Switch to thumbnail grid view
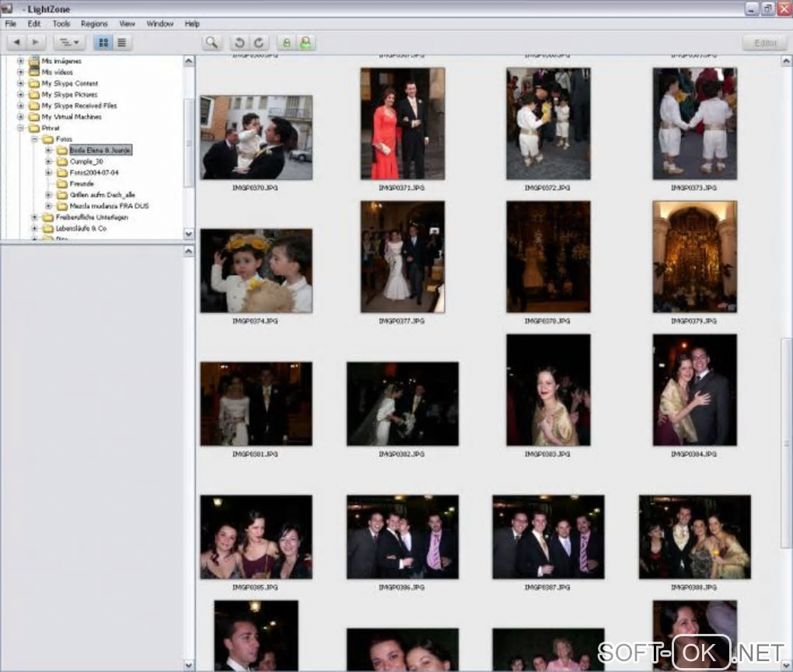The width and height of the screenshot is (793, 672). tap(103, 43)
